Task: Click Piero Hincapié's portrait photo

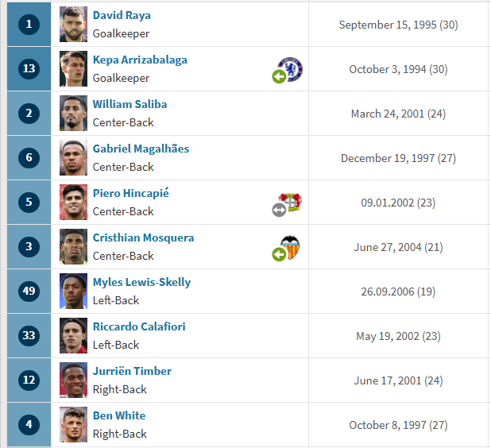Action: click(x=74, y=203)
